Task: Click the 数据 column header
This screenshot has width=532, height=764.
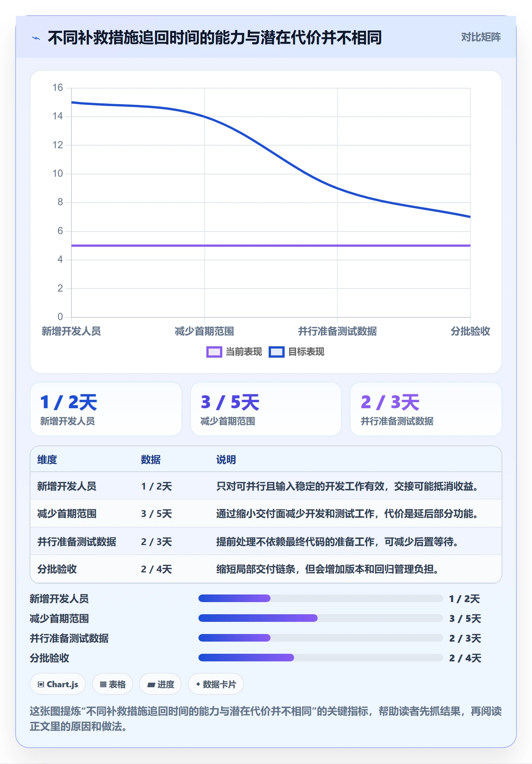Action: tap(151, 460)
